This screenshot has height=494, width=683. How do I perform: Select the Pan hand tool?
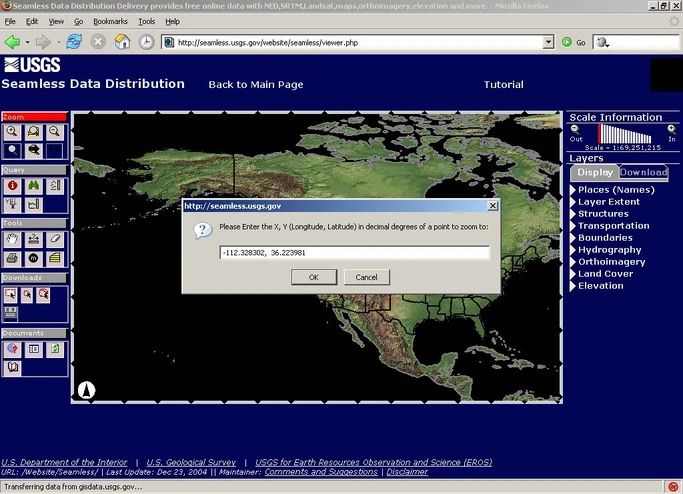coord(12,239)
